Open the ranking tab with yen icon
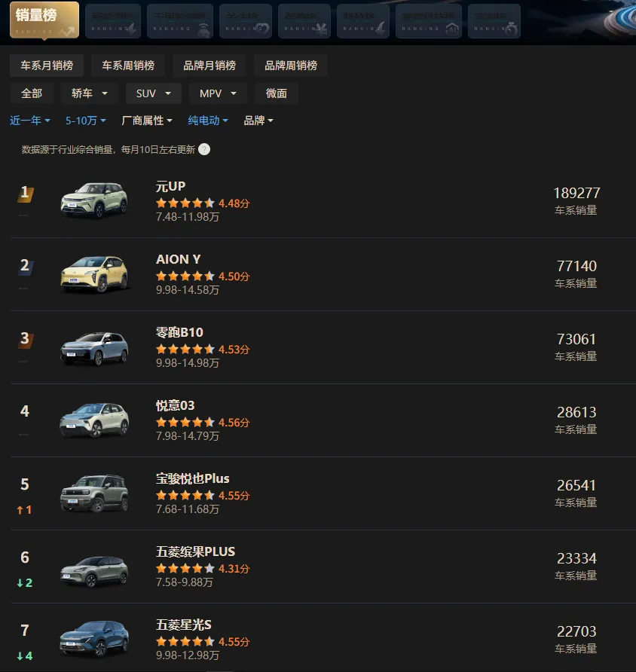Image resolution: width=636 pixels, height=672 pixels. pos(304,21)
